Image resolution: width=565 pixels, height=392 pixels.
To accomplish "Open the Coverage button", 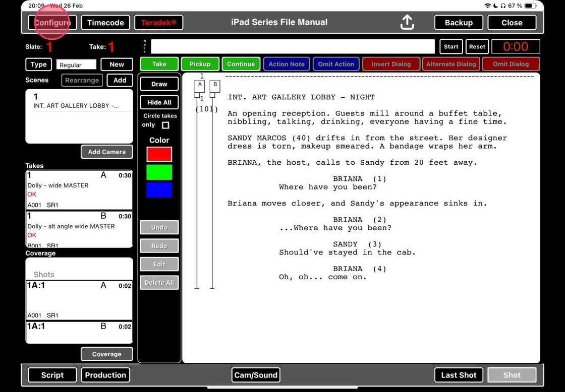I will [106, 354].
